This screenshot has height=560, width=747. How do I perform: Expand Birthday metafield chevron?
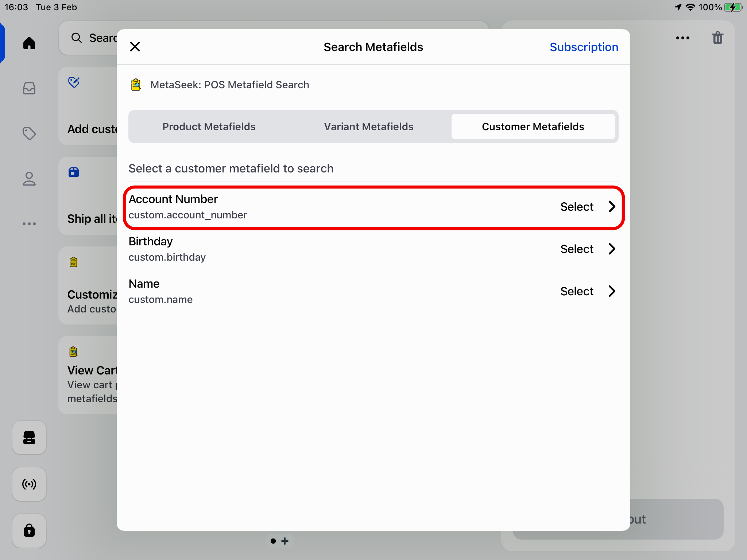pos(612,249)
